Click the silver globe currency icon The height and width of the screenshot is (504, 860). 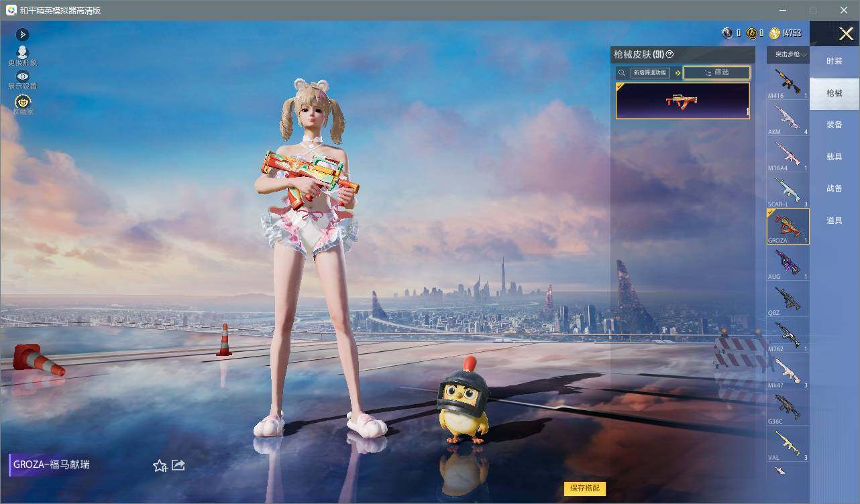[x=727, y=33]
